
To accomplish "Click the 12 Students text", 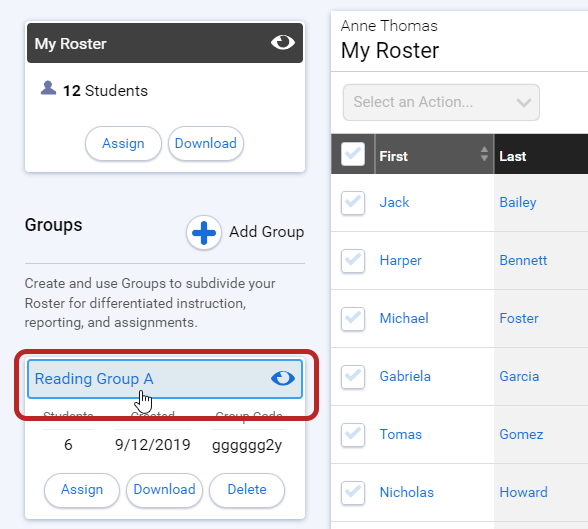I will [105, 91].
